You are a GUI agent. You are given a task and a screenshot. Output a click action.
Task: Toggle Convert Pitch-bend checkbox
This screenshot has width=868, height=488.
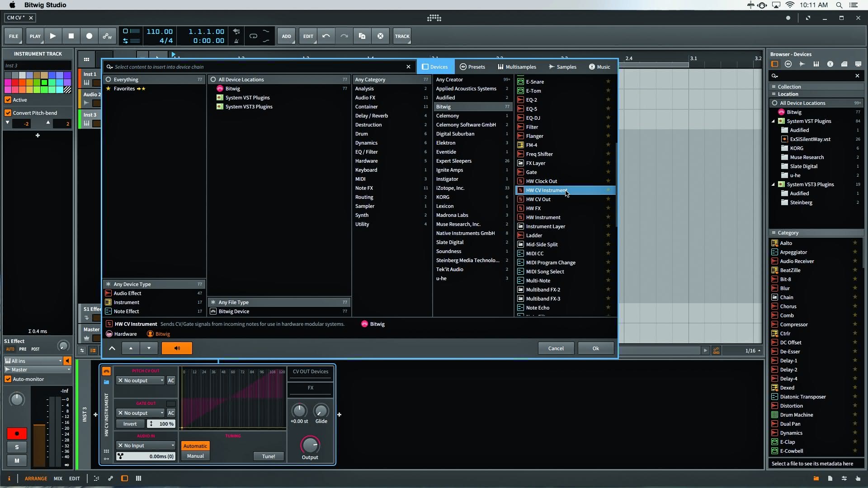8,113
